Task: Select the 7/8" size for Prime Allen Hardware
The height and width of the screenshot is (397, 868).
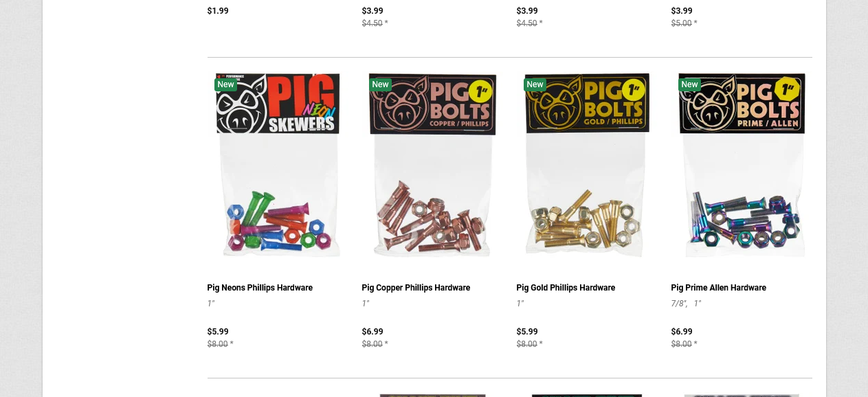Action: (x=680, y=303)
